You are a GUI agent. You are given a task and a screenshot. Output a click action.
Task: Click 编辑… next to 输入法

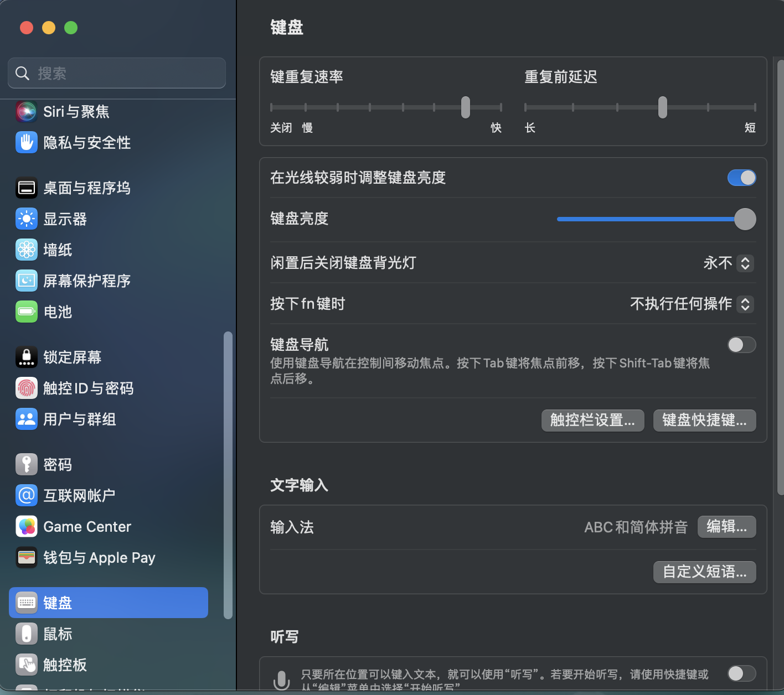click(726, 527)
